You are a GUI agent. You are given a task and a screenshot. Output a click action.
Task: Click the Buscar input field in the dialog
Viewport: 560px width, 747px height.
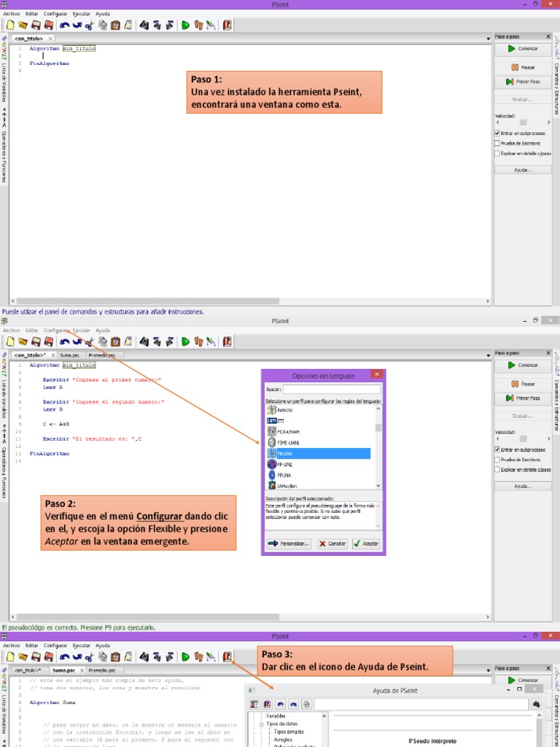click(332, 390)
